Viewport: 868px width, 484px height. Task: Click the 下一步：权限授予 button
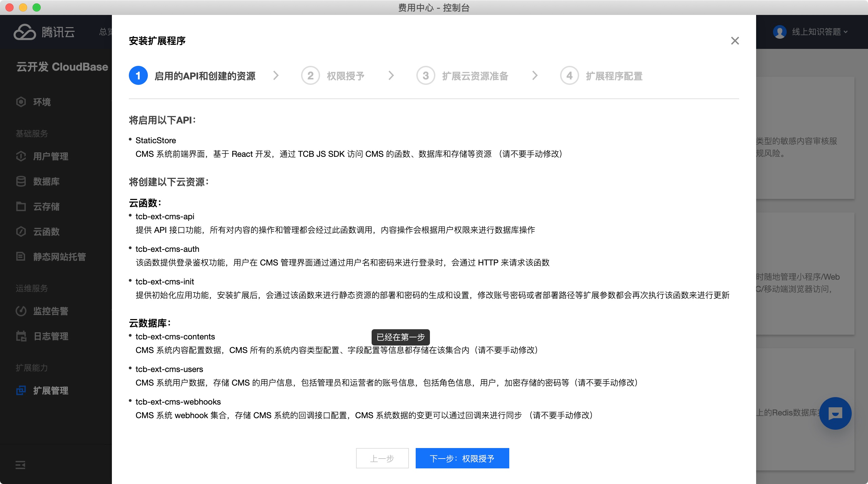pos(462,459)
